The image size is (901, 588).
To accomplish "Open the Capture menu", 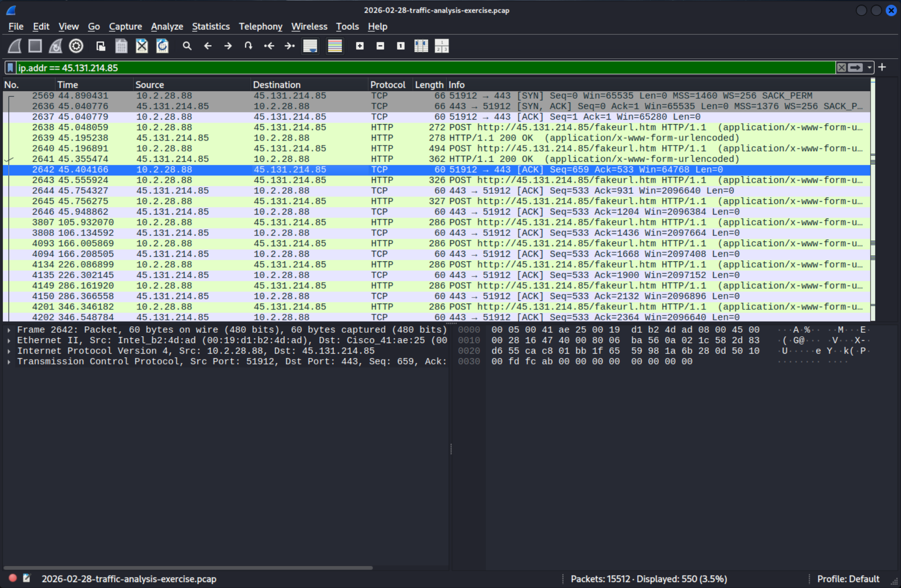I will point(126,26).
